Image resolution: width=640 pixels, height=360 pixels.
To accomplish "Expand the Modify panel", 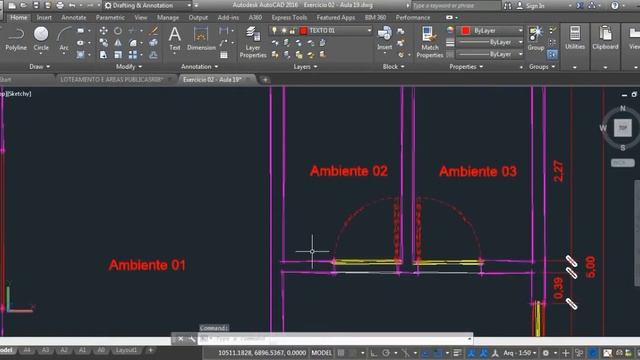I will tap(129, 67).
